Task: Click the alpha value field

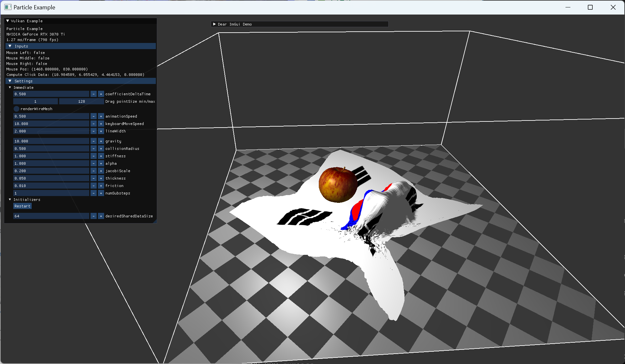Action: (x=51, y=163)
